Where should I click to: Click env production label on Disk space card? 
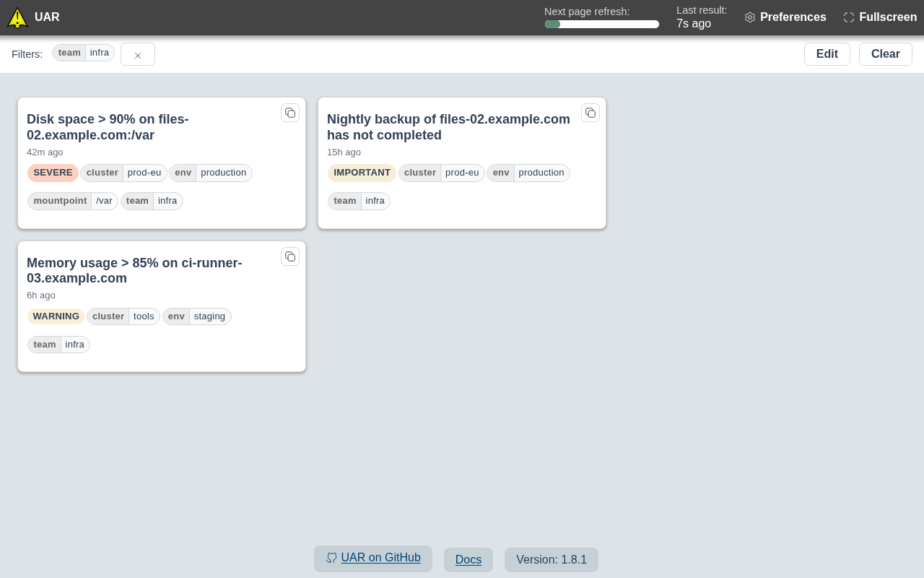tap(211, 173)
